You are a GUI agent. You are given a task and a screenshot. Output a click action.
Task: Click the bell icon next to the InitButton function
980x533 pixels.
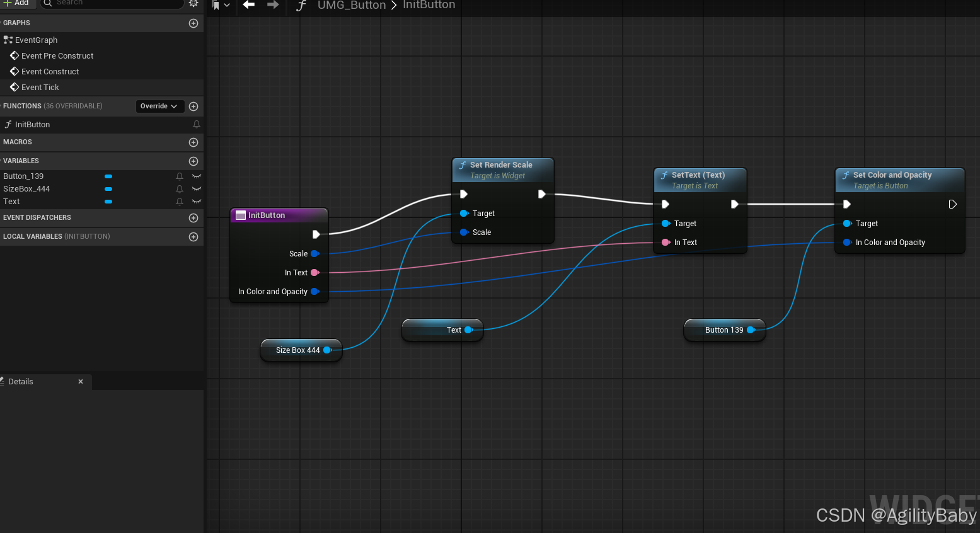pyautogui.click(x=197, y=125)
